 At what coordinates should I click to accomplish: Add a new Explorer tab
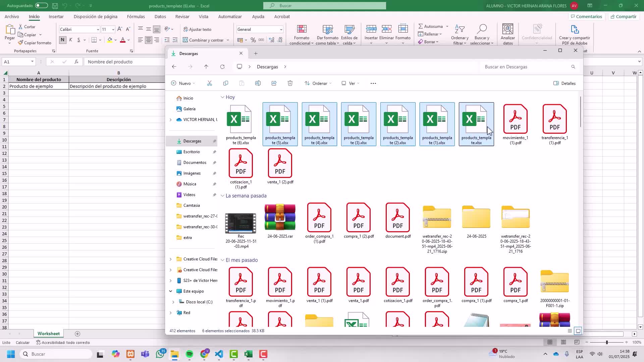[256, 54]
